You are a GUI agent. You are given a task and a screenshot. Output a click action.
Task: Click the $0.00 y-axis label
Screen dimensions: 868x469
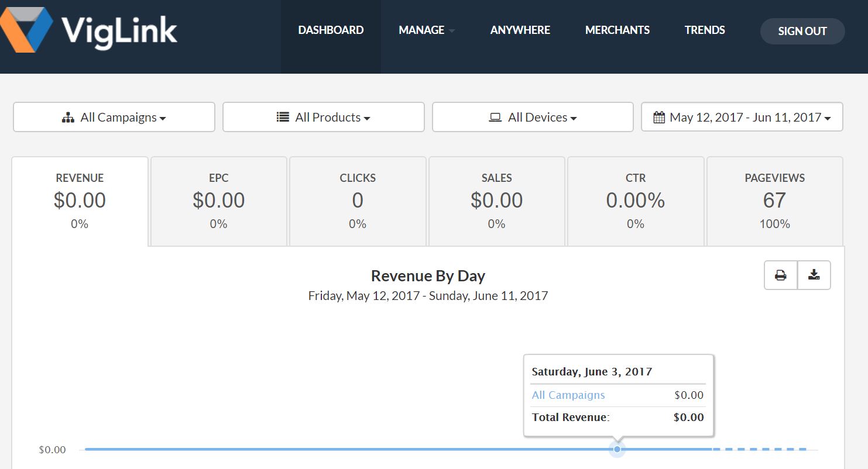pos(53,450)
